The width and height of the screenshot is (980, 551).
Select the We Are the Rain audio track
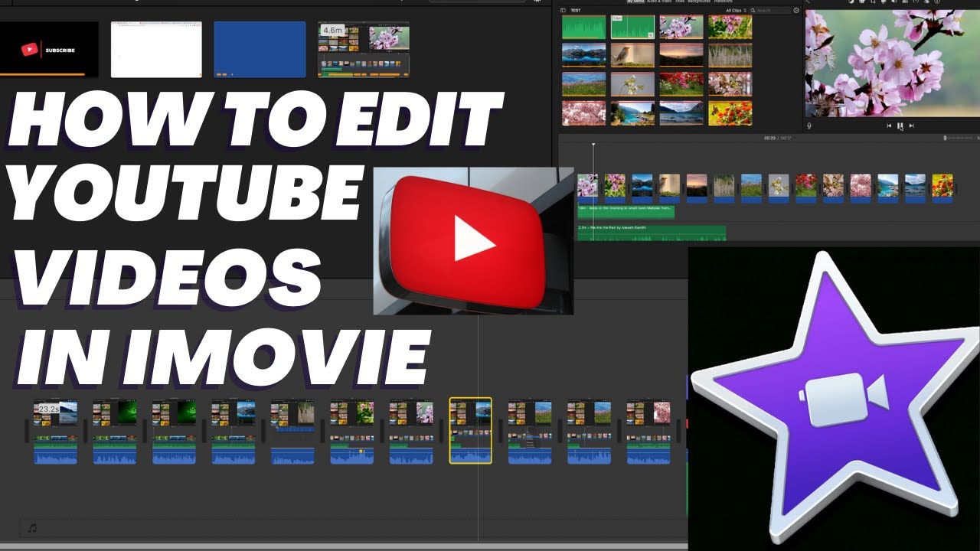(x=652, y=232)
